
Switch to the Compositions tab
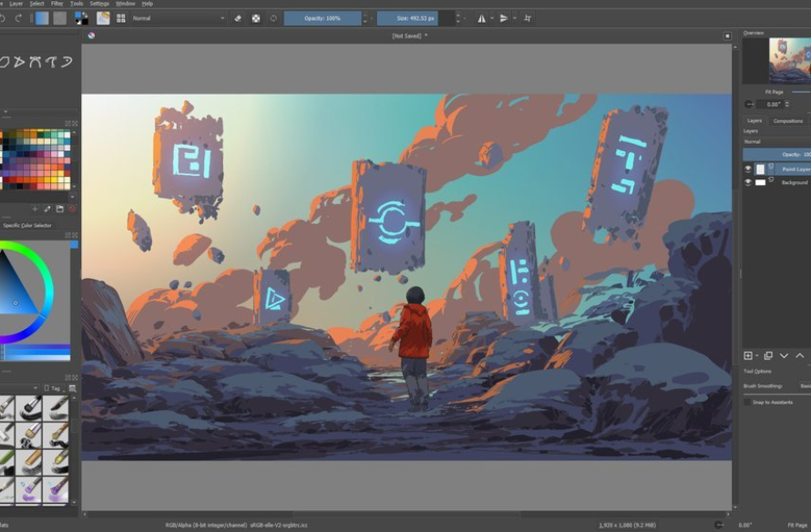[x=787, y=121]
